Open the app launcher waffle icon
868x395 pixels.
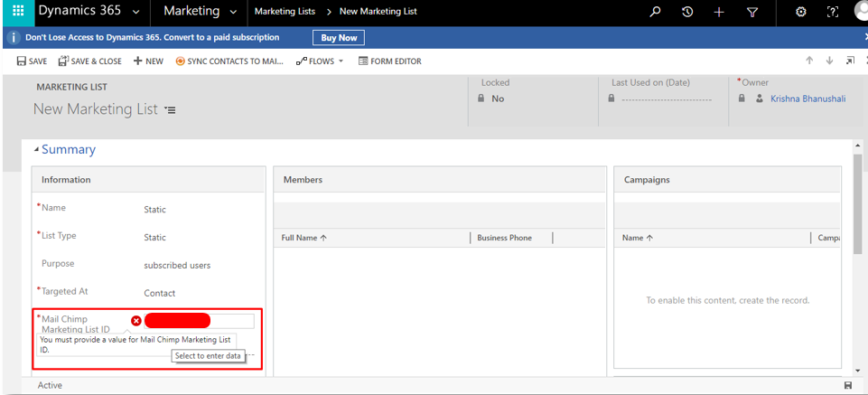(18, 11)
